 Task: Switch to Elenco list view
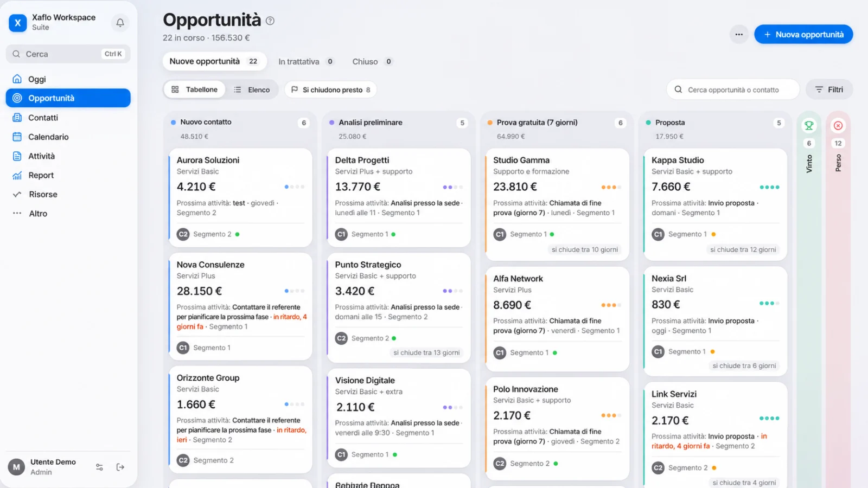click(252, 89)
